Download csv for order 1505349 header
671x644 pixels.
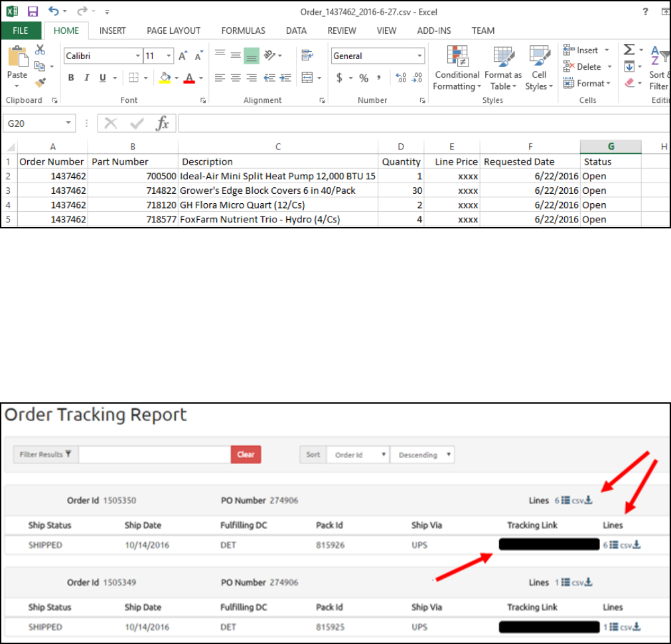582,582
